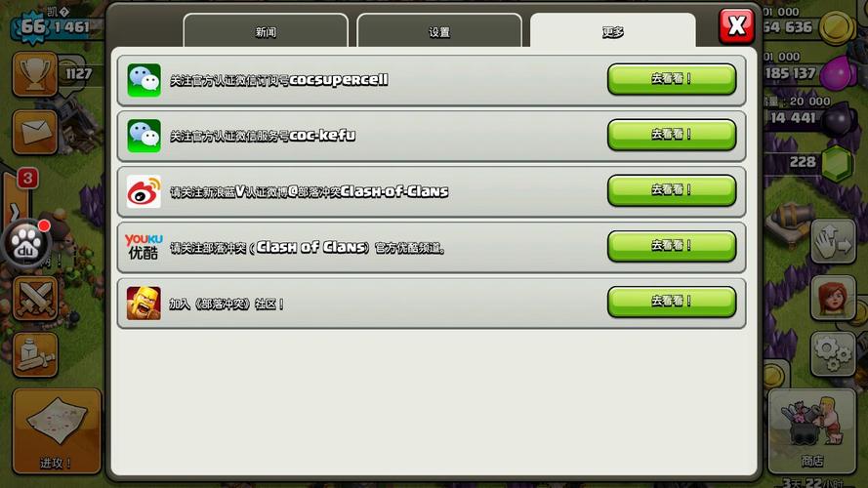Image resolution: width=868 pixels, height=488 pixels.
Task: Click the red-haired hero portrait icon
Action: tap(833, 298)
